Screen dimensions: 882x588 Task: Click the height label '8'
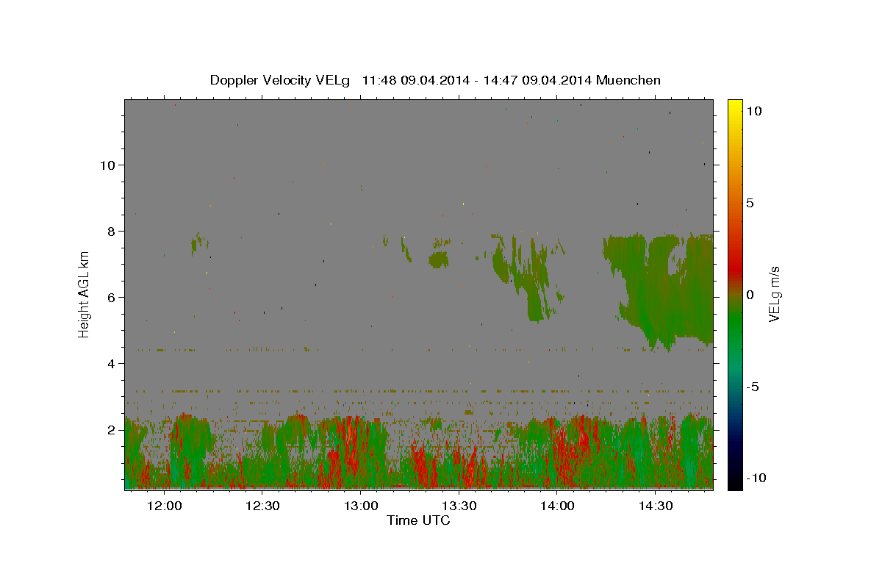tap(111, 231)
